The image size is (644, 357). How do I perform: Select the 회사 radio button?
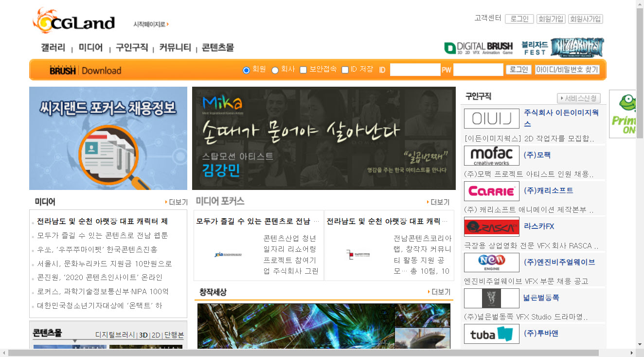pyautogui.click(x=275, y=70)
